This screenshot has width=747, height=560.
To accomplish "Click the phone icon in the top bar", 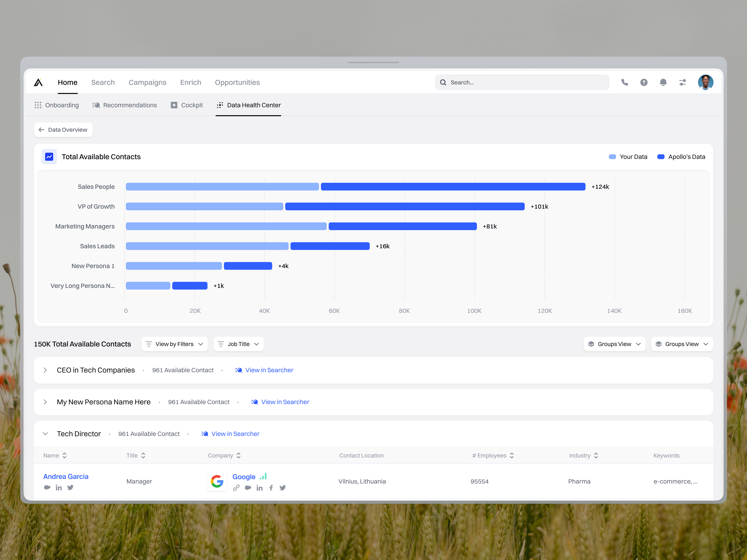I will (x=624, y=82).
